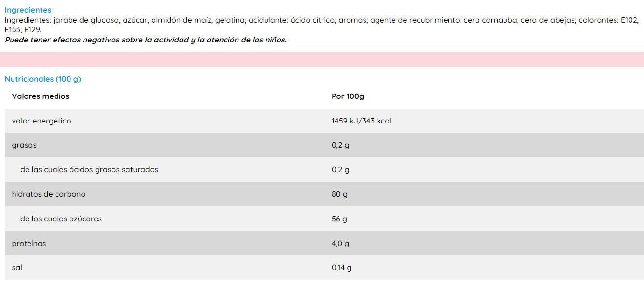Select the grasas row label
Screen dimensions: 644x287
tap(24, 145)
